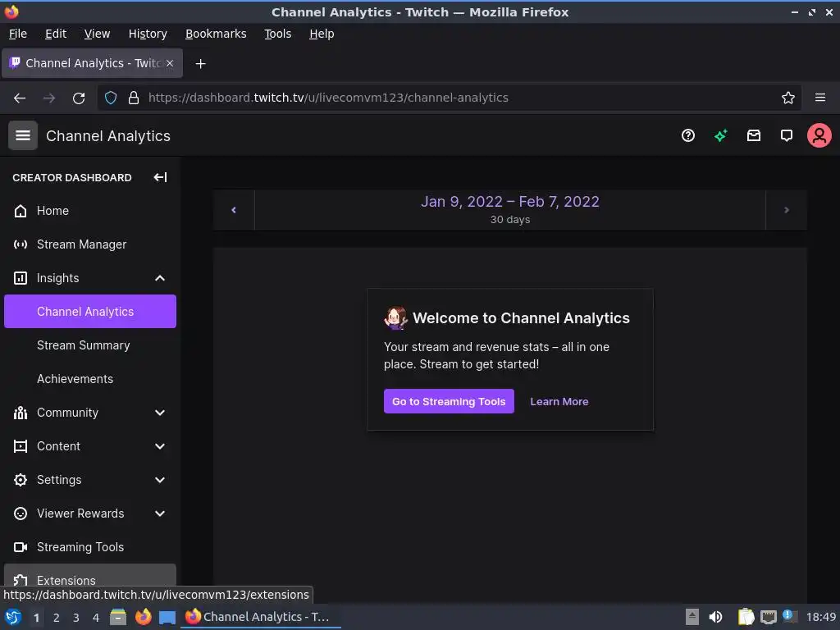Click the Stream Manager broadcast icon
This screenshot has width=840, height=630.
coord(21,244)
